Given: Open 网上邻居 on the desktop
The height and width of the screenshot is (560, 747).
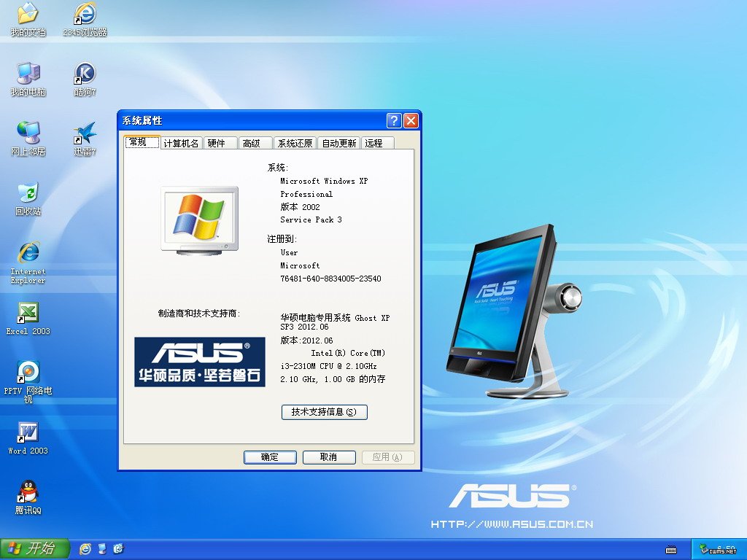Looking at the screenshot, I should pyautogui.click(x=26, y=135).
